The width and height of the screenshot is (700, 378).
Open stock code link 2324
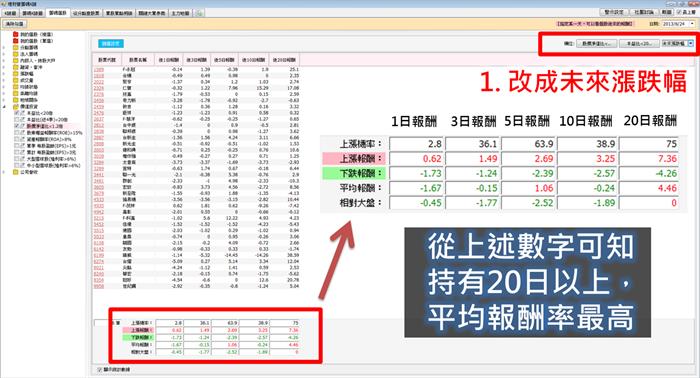tap(99, 88)
